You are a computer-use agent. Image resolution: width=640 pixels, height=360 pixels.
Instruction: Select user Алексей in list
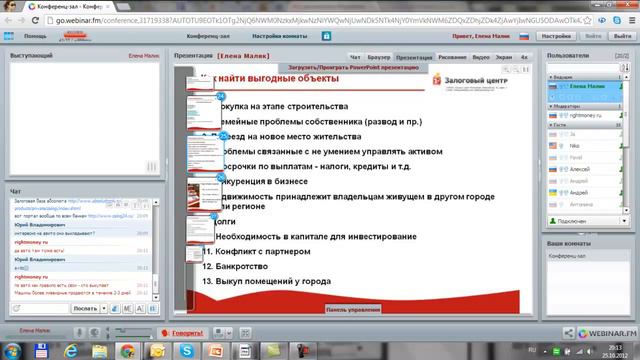pyautogui.click(x=584, y=169)
